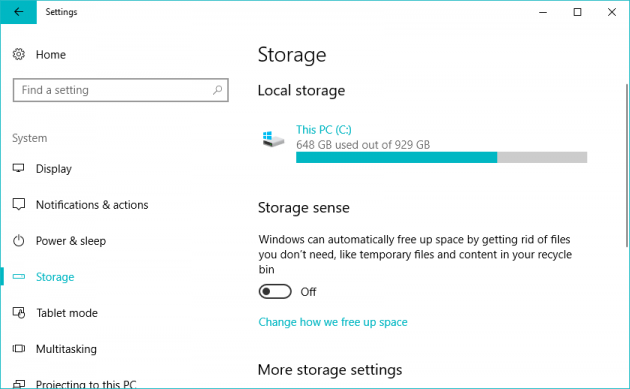The height and width of the screenshot is (389, 630).
Task: Open Projecting to this PC settings
Action: click(86, 384)
